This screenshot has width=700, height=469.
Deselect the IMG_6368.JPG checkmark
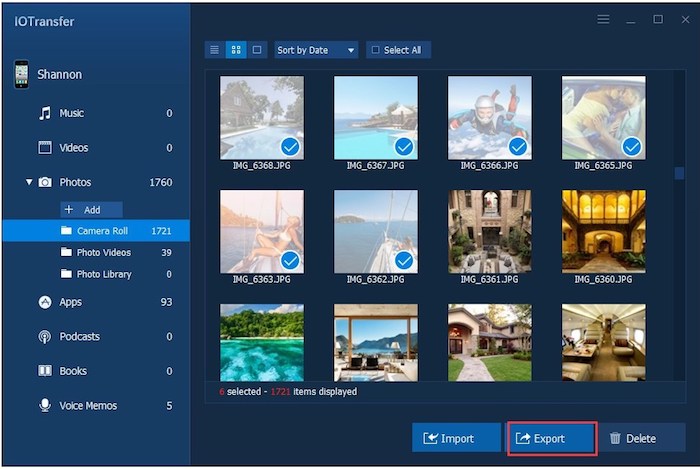click(290, 147)
